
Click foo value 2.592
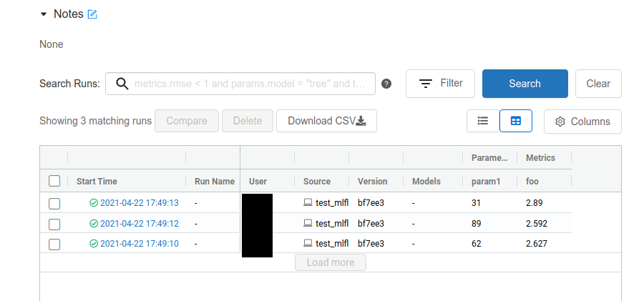point(537,223)
